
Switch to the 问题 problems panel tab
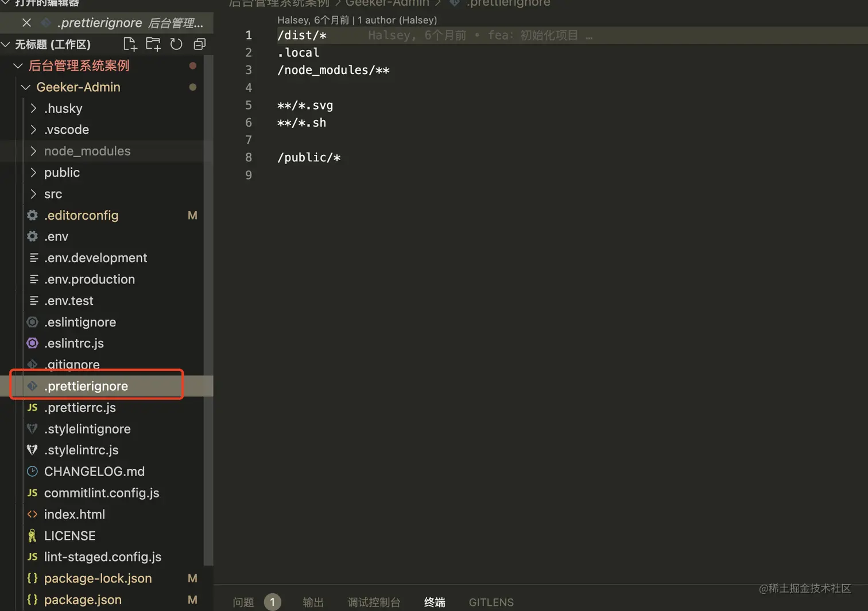[x=243, y=602]
